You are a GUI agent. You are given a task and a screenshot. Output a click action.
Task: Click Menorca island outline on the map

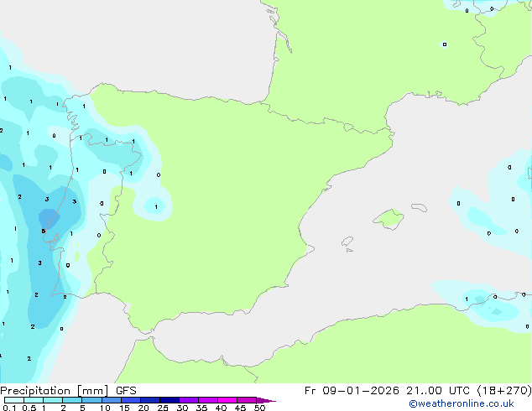tap(419, 207)
